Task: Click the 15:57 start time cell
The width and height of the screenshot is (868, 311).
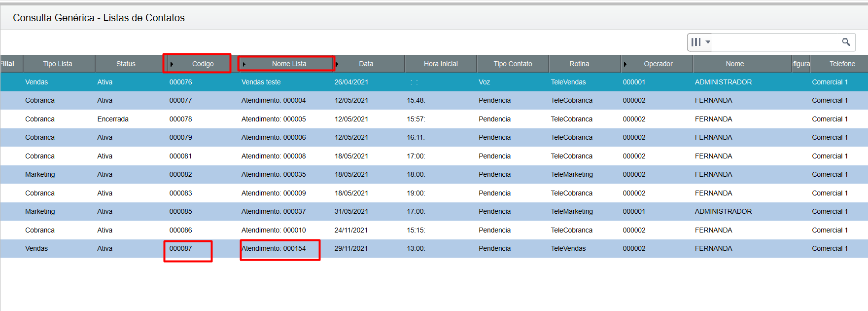Action: pos(416,119)
